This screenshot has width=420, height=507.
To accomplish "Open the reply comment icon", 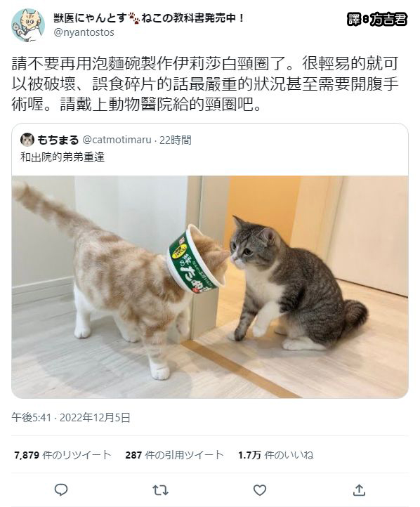I will point(61,490).
